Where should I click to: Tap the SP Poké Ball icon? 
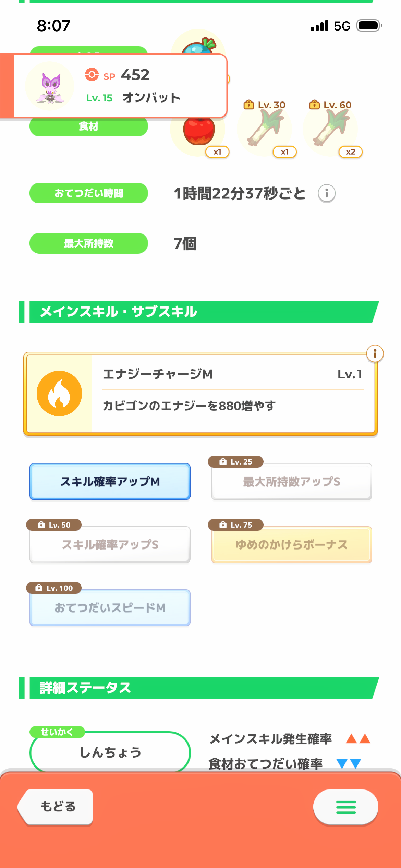(x=92, y=75)
